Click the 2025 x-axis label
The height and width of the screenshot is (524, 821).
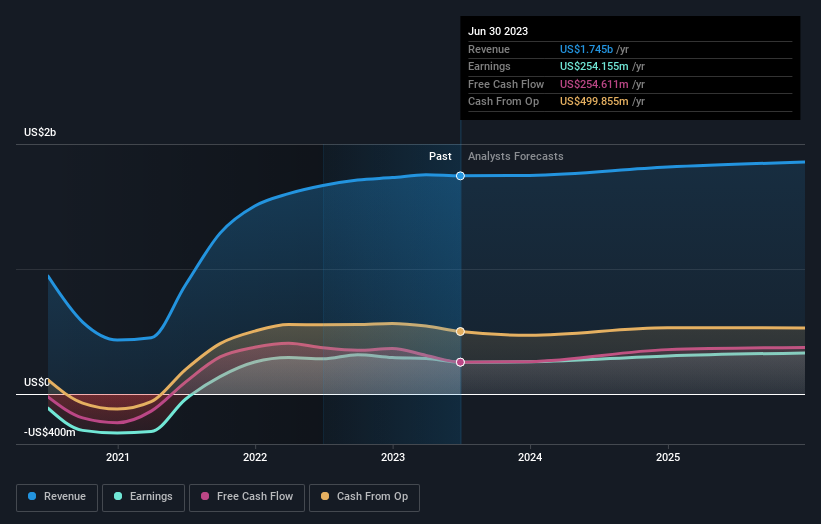coord(668,457)
